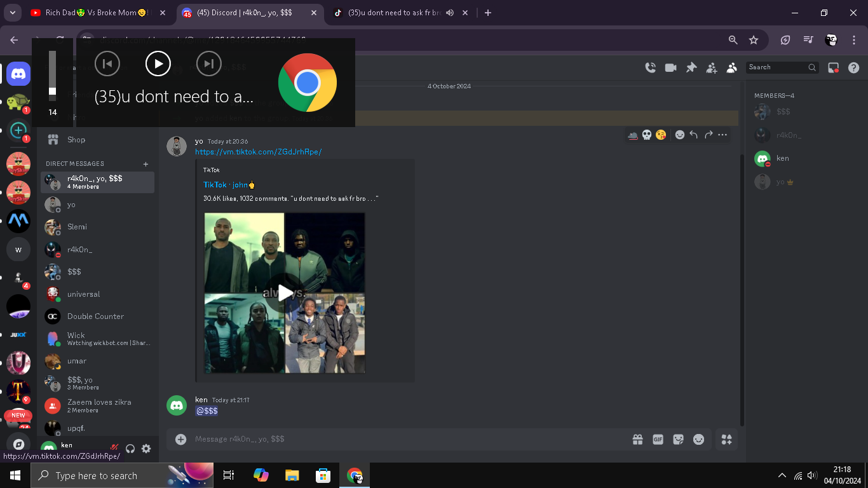
Task: Open the Double Counter direct message
Action: pyautogui.click(x=97, y=316)
